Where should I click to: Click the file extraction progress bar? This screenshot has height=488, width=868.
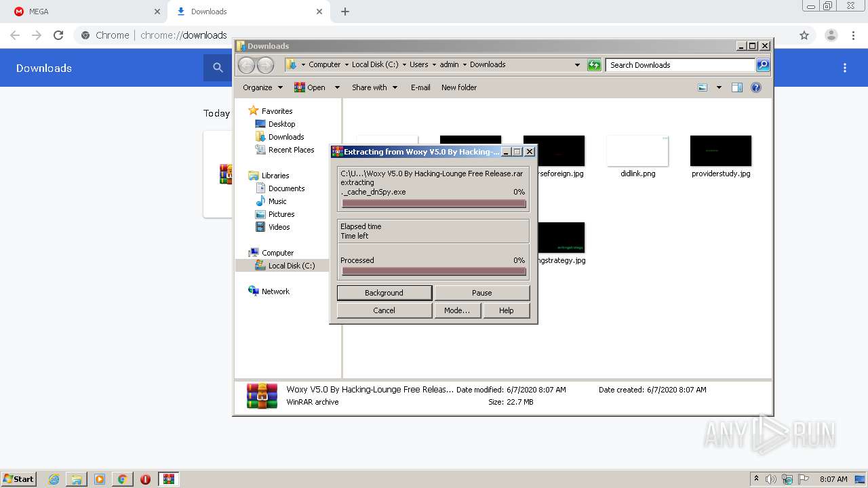[x=434, y=203]
